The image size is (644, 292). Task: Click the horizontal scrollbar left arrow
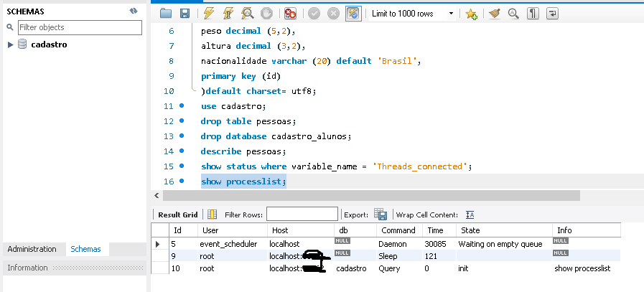156,195
